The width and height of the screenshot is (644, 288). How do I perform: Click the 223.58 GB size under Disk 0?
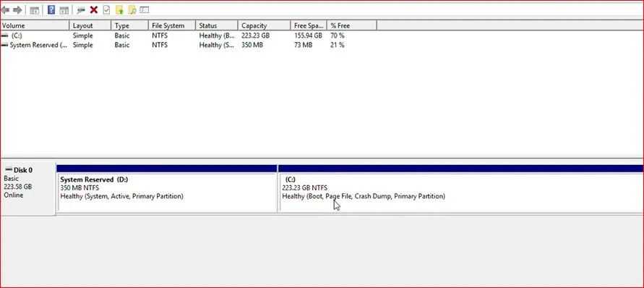tap(17, 187)
